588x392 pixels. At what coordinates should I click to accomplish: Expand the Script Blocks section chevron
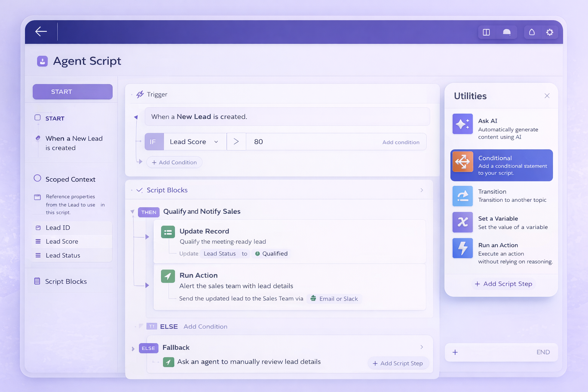421,190
